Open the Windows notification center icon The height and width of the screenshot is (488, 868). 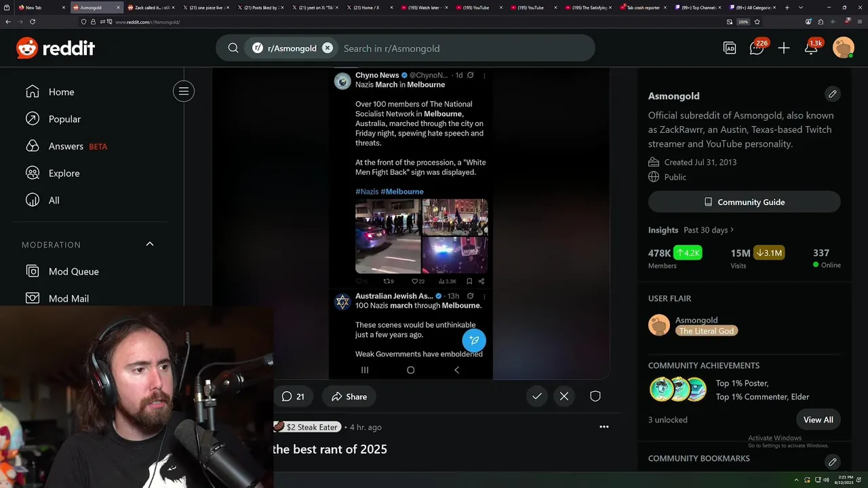point(859,480)
